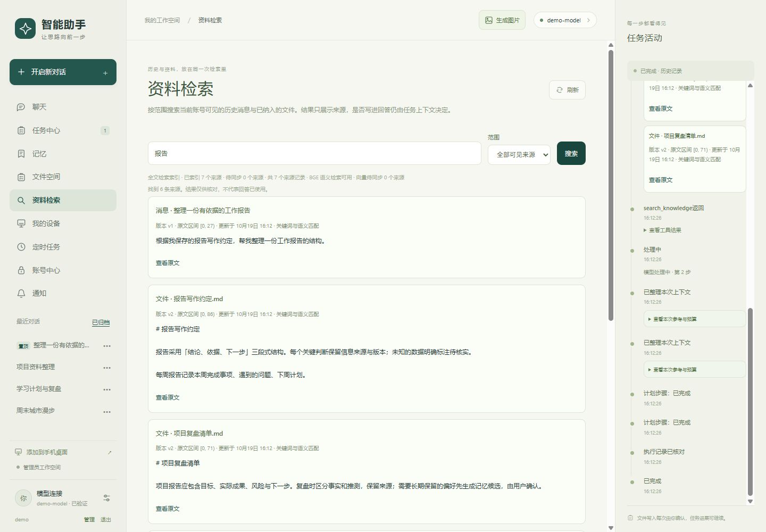
Task: Click the 任务中心 badge showing 1
Action: click(x=105, y=130)
